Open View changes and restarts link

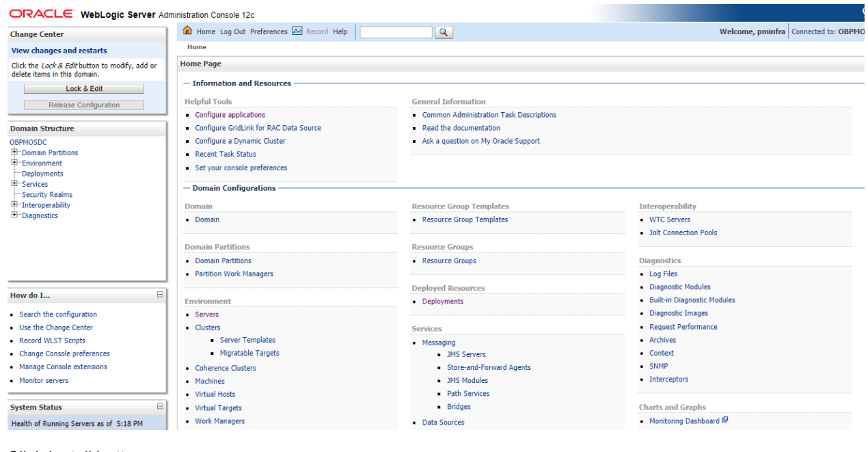[x=59, y=51]
